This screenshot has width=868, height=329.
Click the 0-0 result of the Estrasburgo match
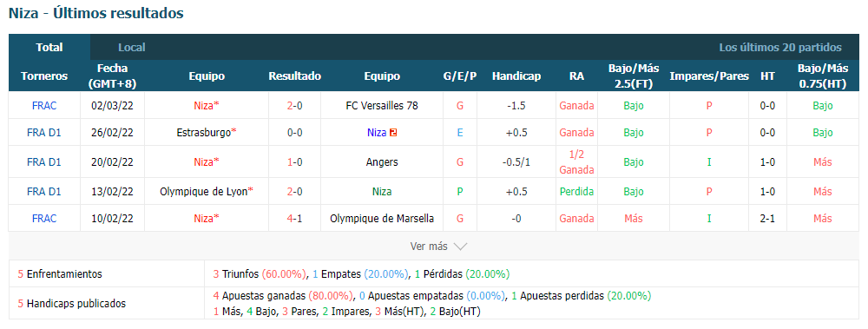coord(294,133)
